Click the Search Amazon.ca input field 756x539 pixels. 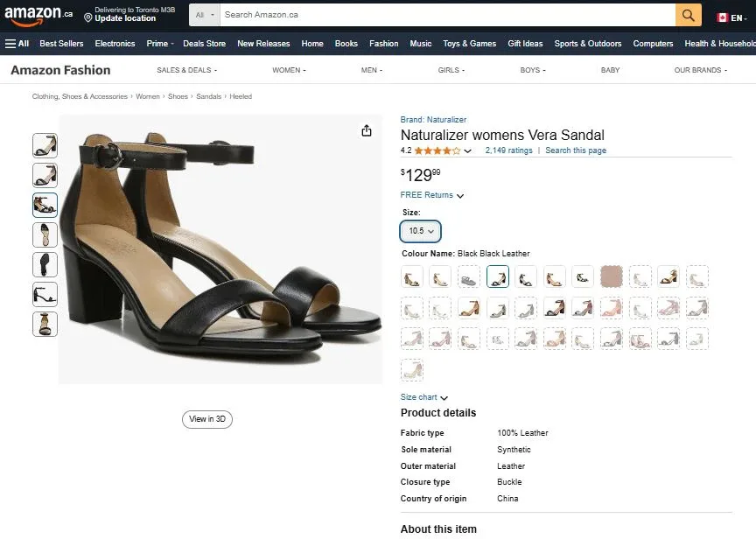click(x=446, y=15)
